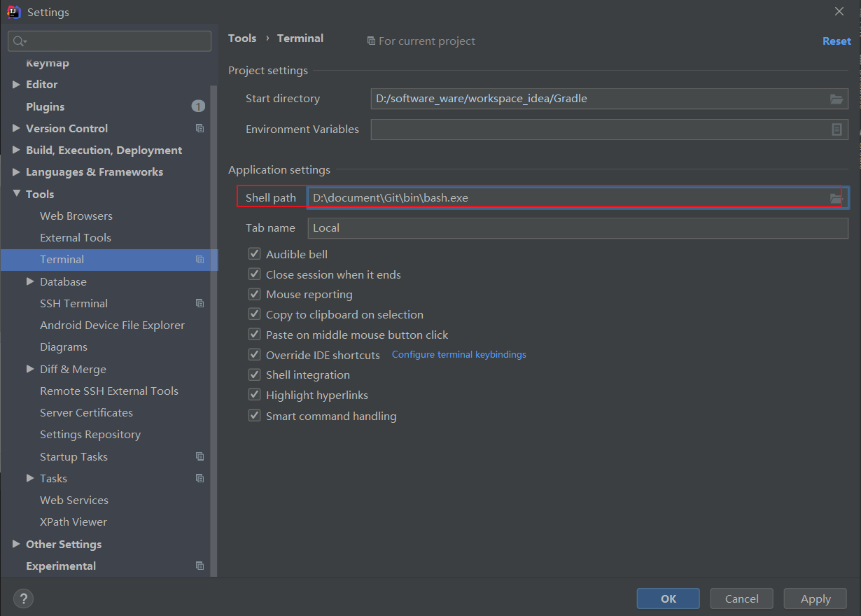This screenshot has height=616, width=861.
Task: Disable the Audible bell checkbox
Action: [255, 254]
